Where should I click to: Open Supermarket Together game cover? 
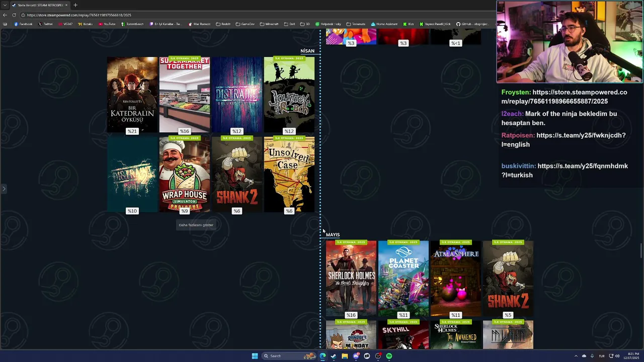tap(184, 95)
